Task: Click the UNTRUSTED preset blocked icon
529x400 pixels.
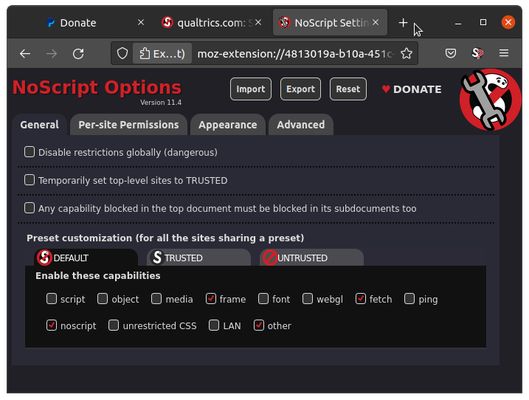Action: [x=270, y=258]
